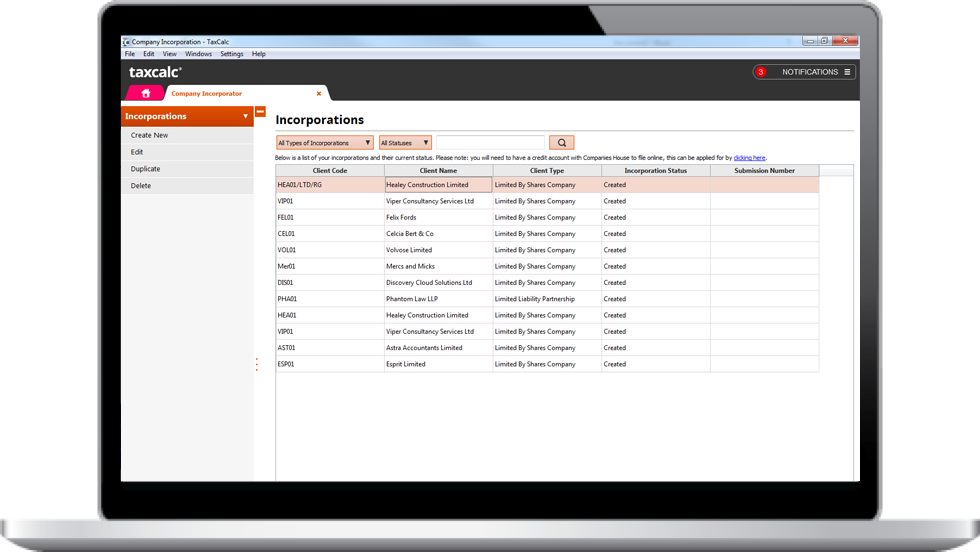Open the File menu
This screenshot has height=552, width=980.
(x=130, y=54)
